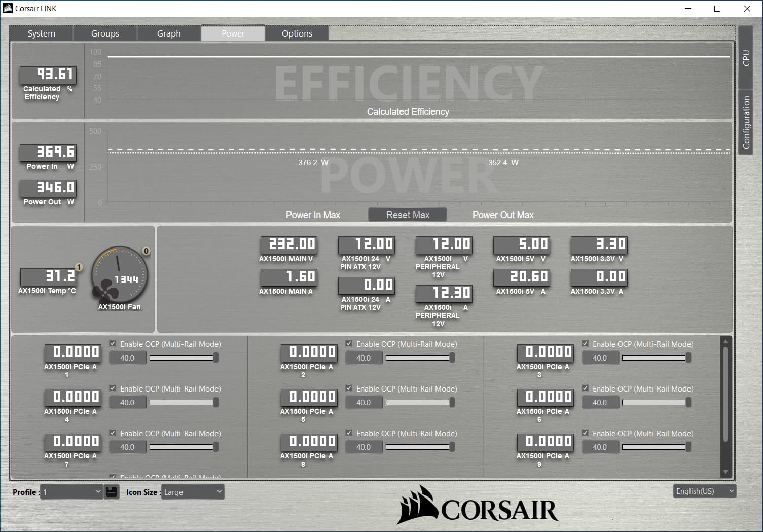Click the AX1500i Temp readout display
The height and width of the screenshot is (532, 763).
pos(48,276)
